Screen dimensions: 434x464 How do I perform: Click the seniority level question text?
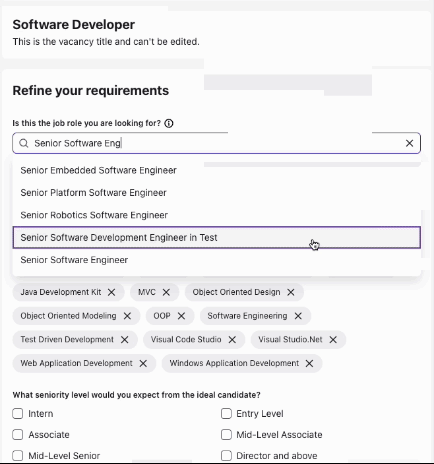tap(137, 395)
